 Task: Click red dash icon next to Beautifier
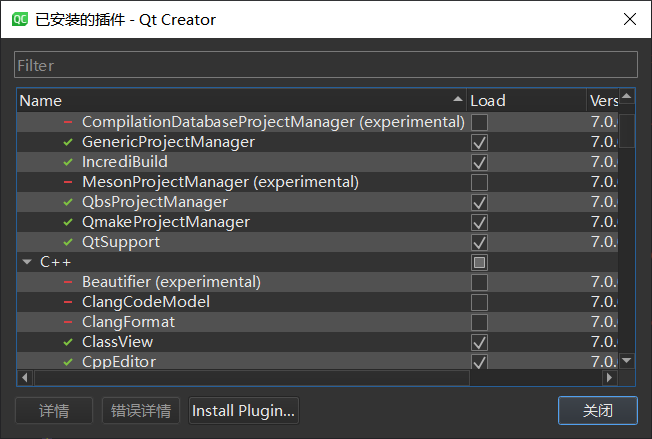68,282
